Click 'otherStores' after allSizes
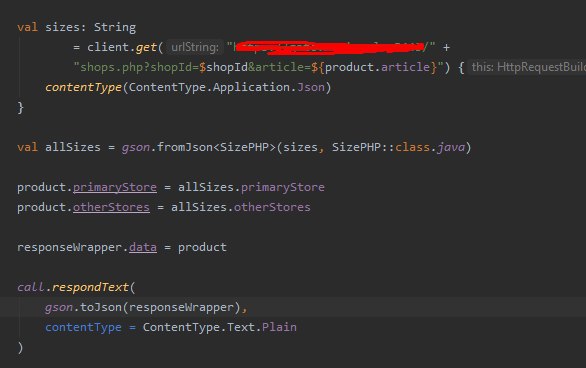This screenshot has height=368, width=586. pos(272,207)
